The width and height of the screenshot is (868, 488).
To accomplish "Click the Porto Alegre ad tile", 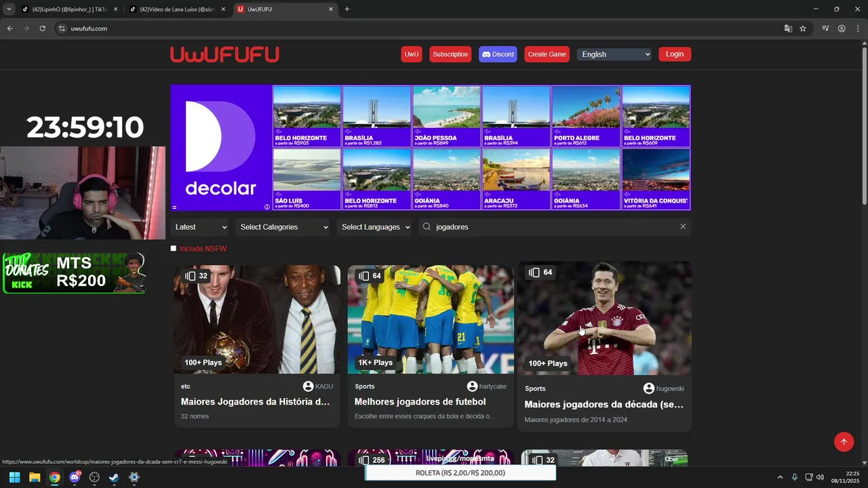I will pos(586,117).
